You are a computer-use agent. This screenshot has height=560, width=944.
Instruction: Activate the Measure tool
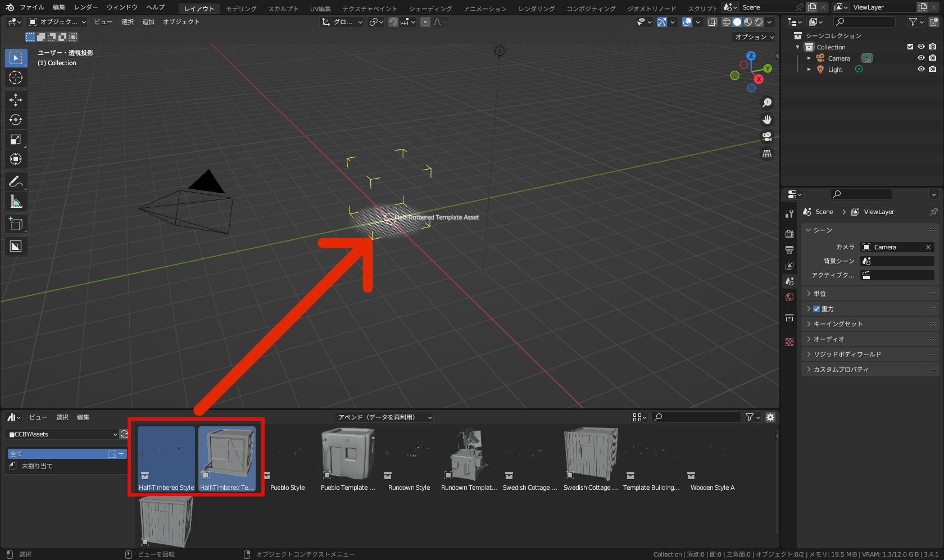[x=16, y=201]
